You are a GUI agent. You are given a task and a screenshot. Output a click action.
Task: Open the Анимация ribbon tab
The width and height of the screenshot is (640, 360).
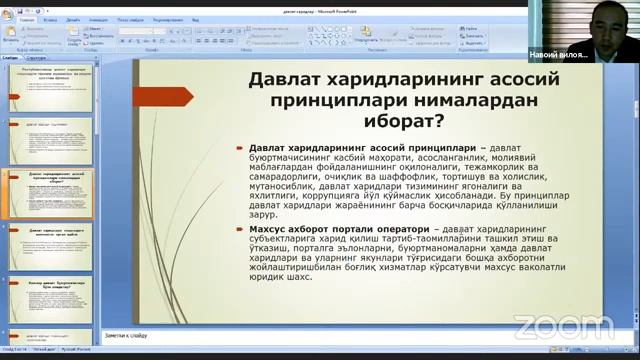[x=98, y=20]
